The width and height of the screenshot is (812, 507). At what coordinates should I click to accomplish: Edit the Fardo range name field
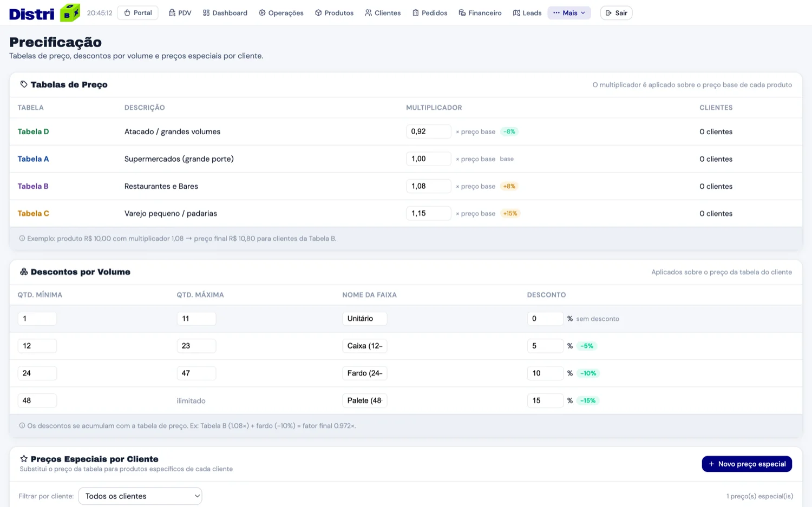365,373
